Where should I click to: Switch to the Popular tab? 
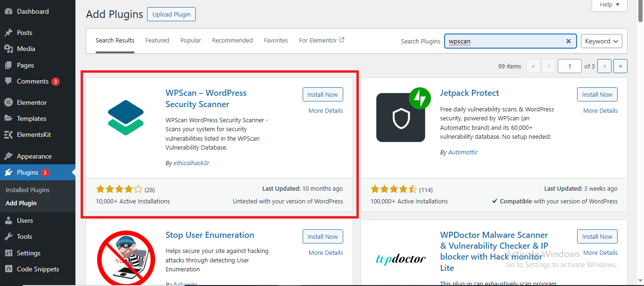[190, 40]
